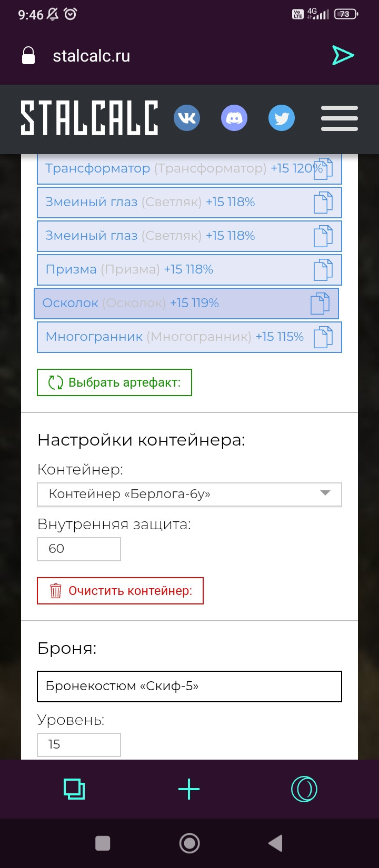Tap the Opera menu icon

point(304,789)
